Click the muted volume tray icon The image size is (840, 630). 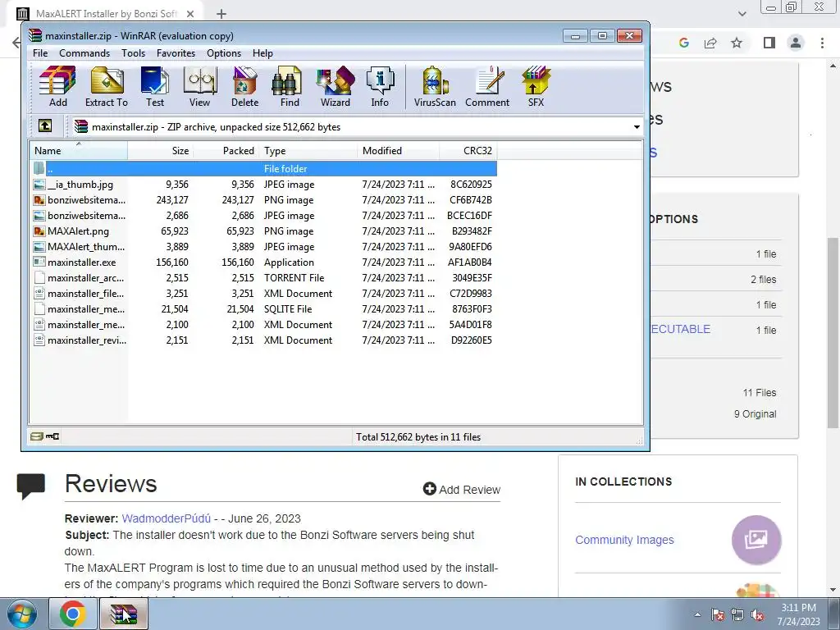(757, 614)
